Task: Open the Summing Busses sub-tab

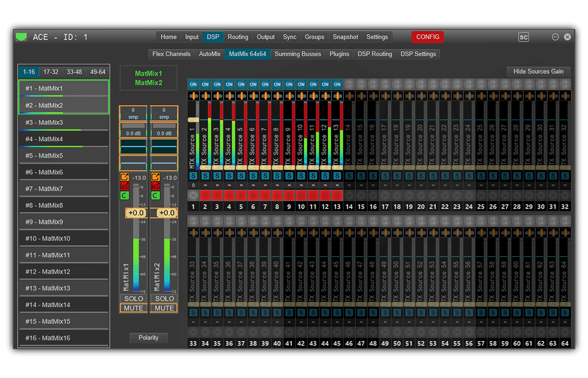Action: [x=298, y=54]
